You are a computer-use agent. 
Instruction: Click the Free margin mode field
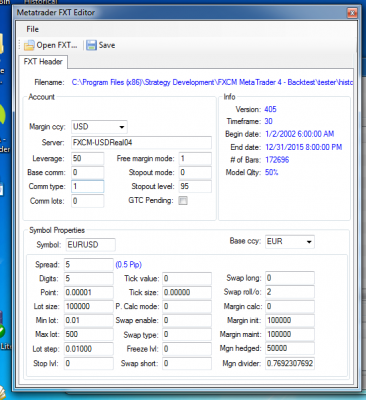coord(195,158)
